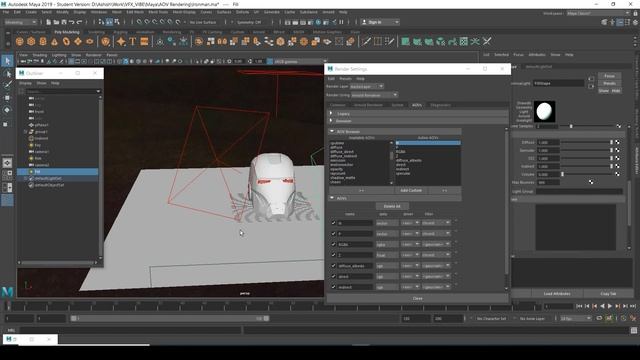
Task: Click the Add Custom button
Action: click(411, 190)
